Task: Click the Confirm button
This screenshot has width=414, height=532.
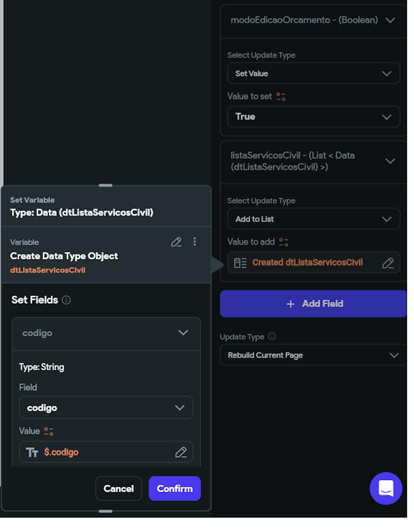Action: [x=175, y=489]
